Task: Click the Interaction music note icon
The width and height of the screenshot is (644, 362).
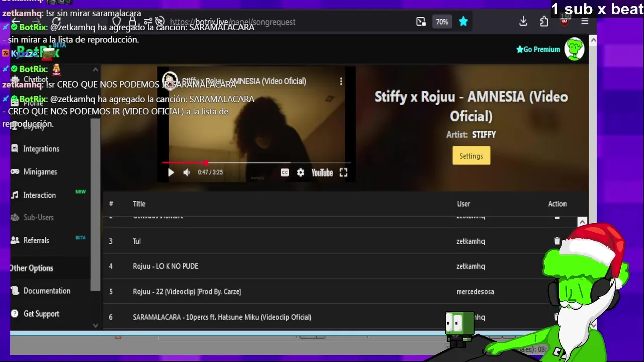Action: click(15, 195)
